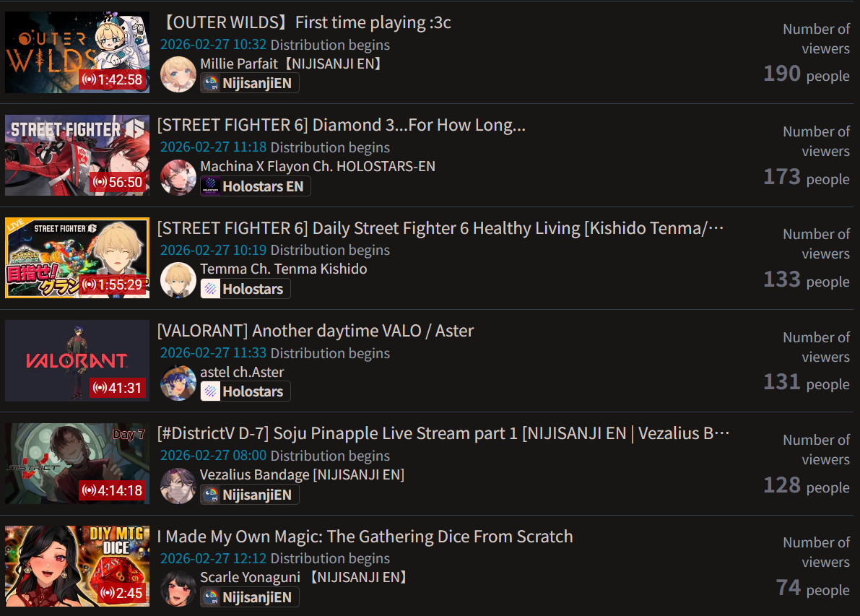Open the DistrictV Soju Pinapple stream title
The width and height of the screenshot is (860, 616).
[443, 433]
